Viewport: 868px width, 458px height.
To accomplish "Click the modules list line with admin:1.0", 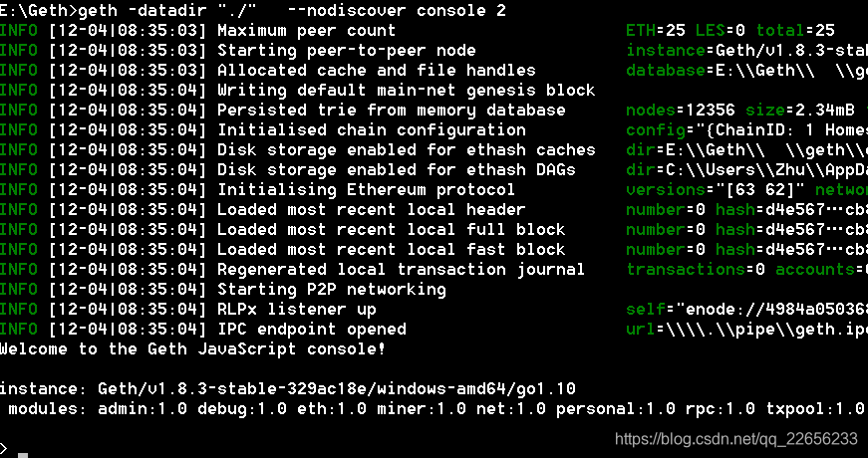I will 436,409.
